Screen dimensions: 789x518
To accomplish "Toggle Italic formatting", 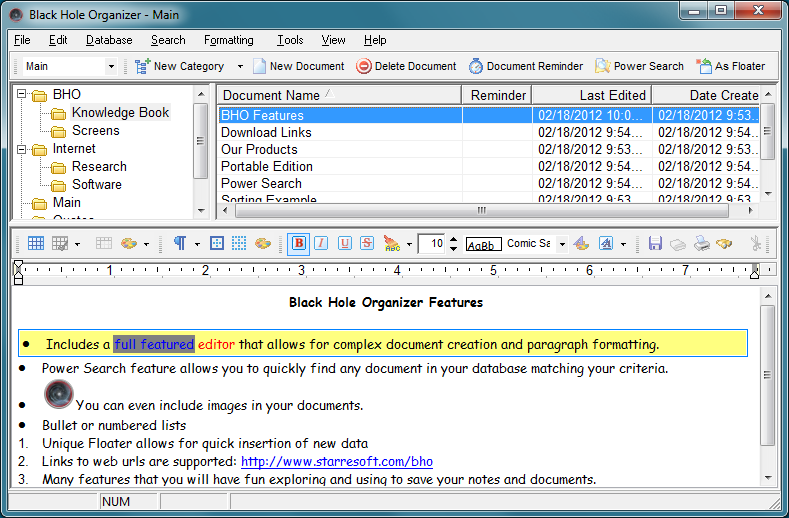I will (321, 244).
